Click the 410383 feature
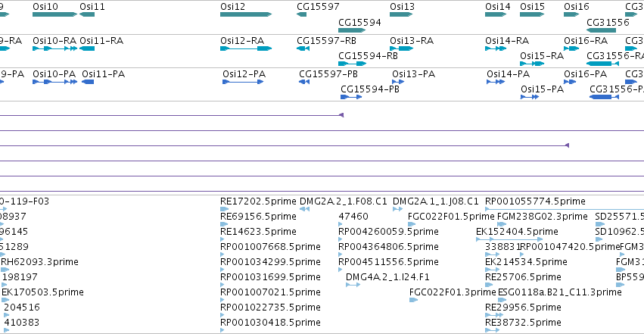The height and width of the screenshot is (334, 644). (x=7, y=330)
